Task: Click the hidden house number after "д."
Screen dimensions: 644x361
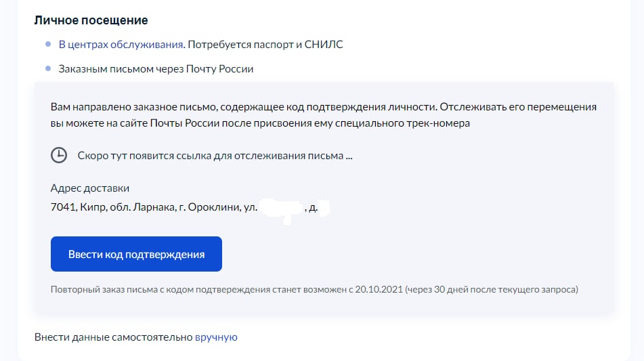Action: [x=323, y=207]
